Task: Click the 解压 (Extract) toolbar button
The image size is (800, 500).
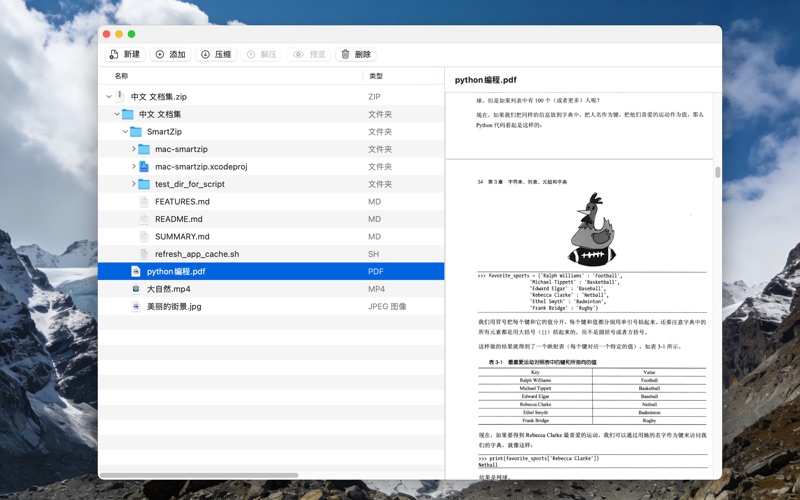Action: coord(261,54)
